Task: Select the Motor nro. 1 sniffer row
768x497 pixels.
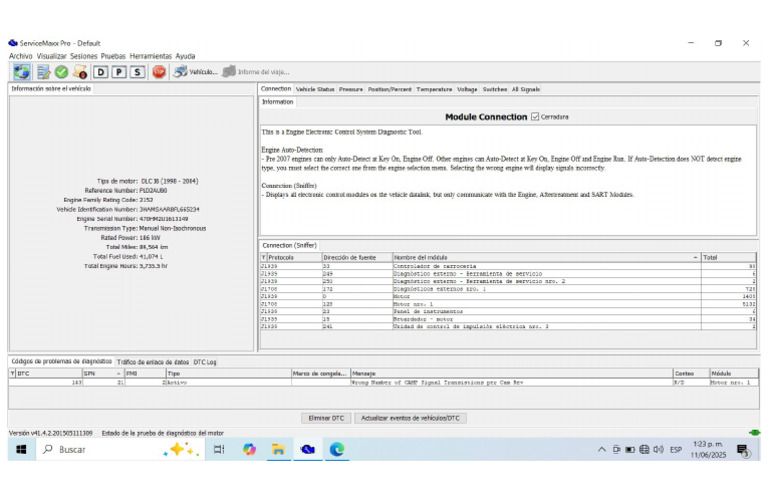Action: tap(508, 304)
